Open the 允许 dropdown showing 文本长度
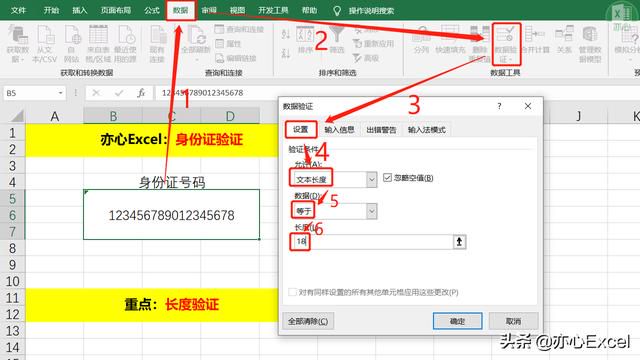This screenshot has height=360, width=640. click(x=371, y=180)
